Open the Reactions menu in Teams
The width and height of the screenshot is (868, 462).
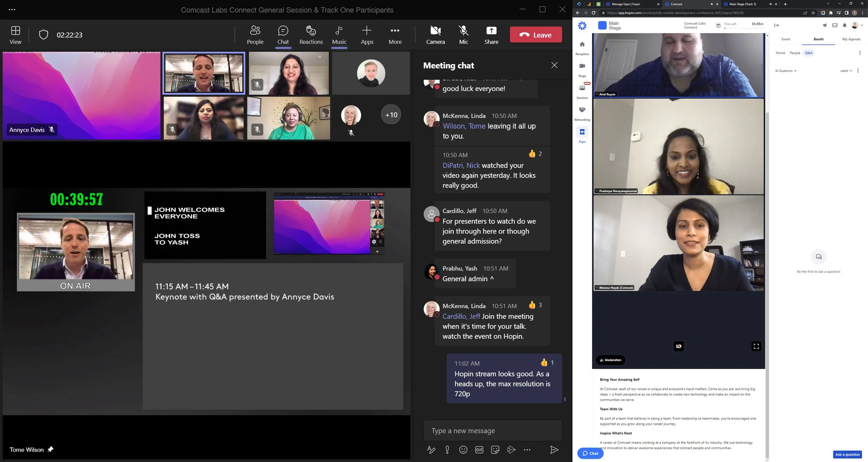(x=311, y=35)
